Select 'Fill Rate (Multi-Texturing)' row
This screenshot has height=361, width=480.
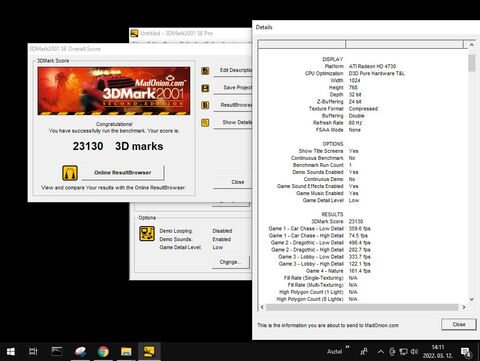point(322,285)
